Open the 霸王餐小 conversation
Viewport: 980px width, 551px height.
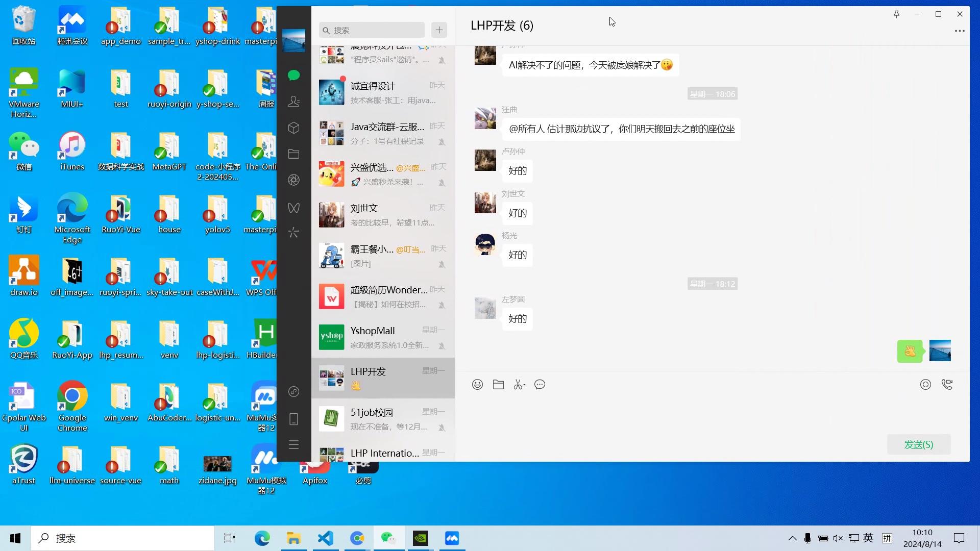coord(383,256)
